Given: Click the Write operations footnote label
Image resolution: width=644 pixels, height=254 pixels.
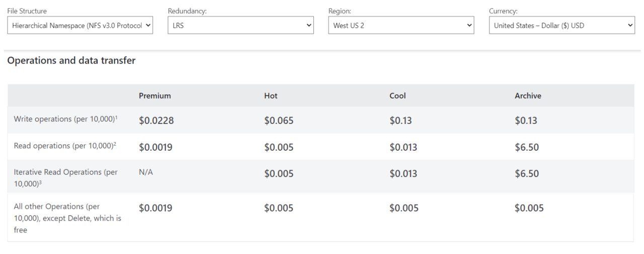Looking at the screenshot, I should pyautogui.click(x=66, y=119).
